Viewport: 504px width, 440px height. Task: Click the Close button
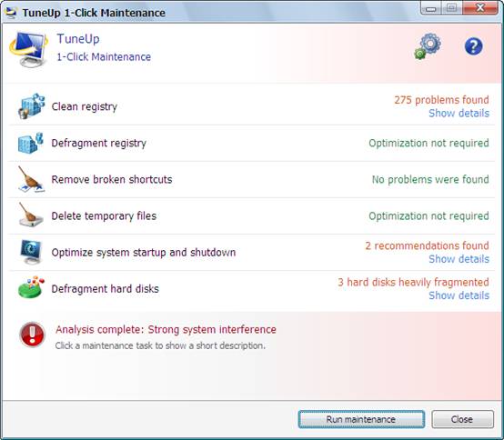(462, 419)
